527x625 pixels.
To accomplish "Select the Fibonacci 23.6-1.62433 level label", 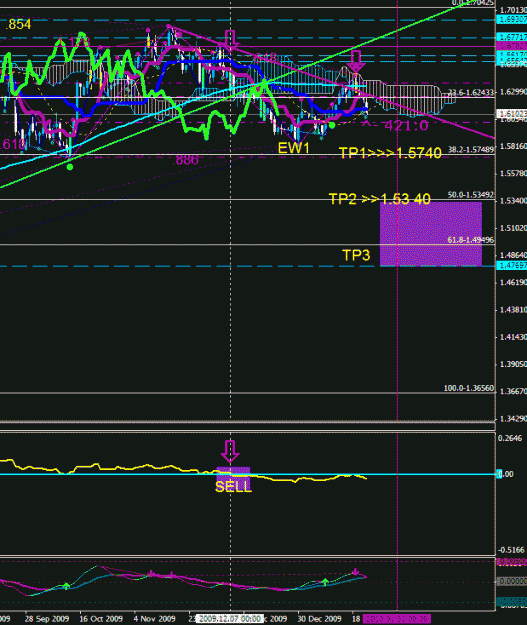I will (471, 93).
